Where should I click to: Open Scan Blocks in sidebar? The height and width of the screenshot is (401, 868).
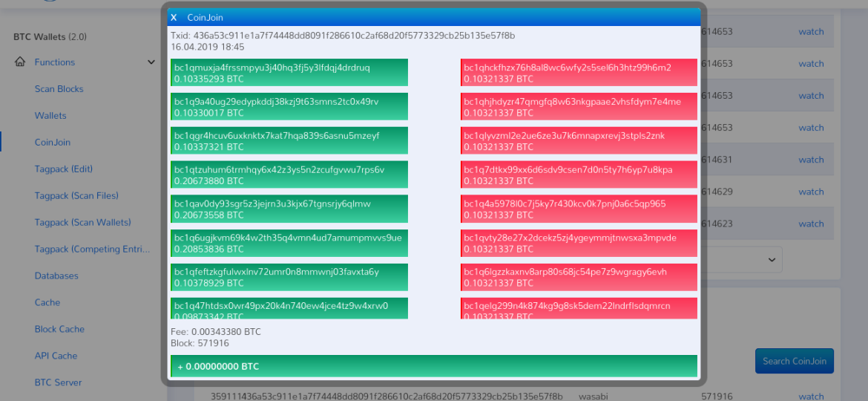pyautogui.click(x=59, y=88)
